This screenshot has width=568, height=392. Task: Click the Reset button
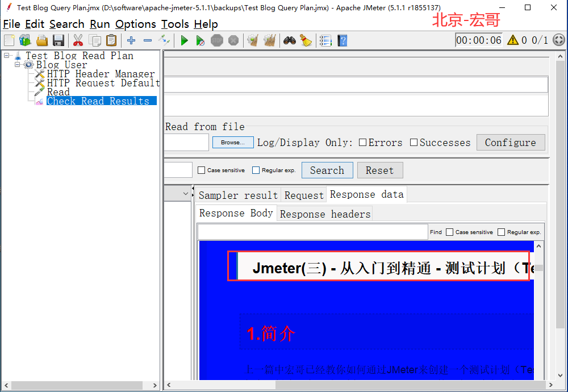pos(379,170)
